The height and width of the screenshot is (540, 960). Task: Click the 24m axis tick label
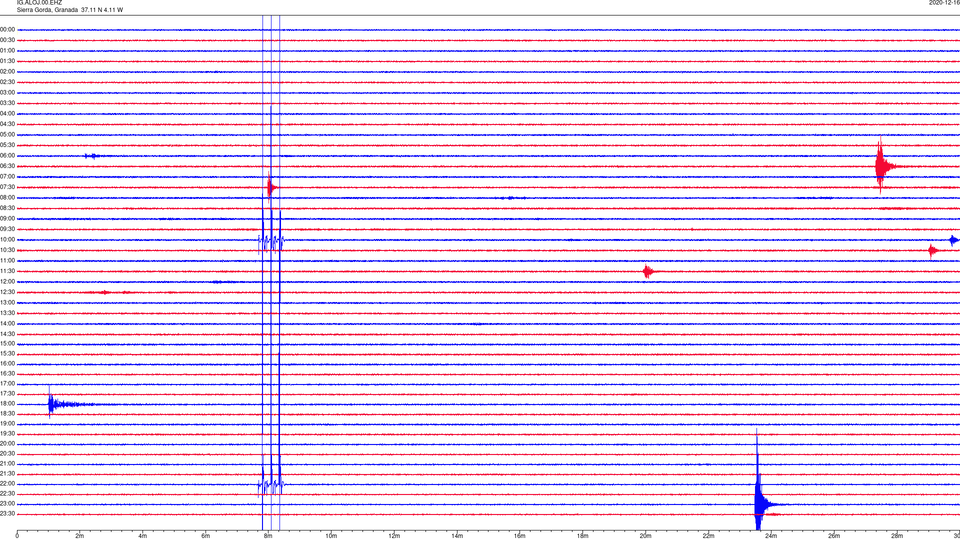(771, 536)
